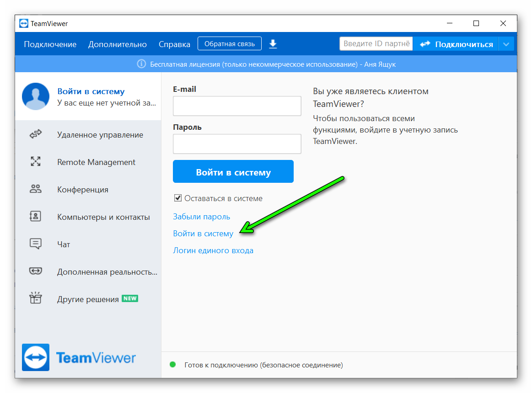Click the Готов к подключению status text
The height and width of the screenshot is (393, 532).
click(x=263, y=365)
